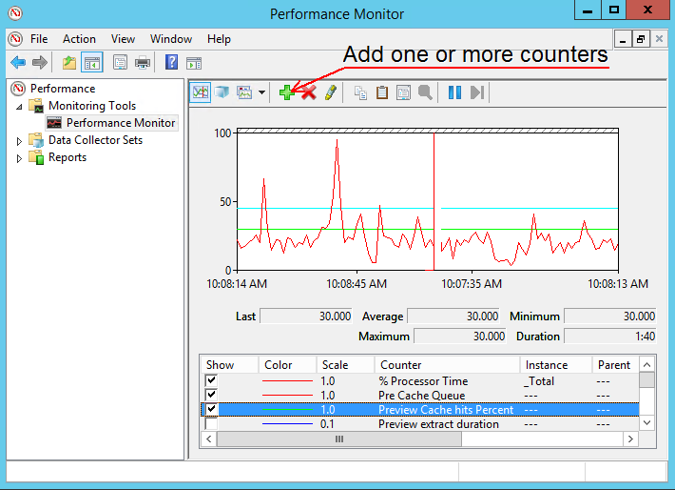Click the counter list horizontal scrollbar
Screen dimensions: 675x490
coord(340,439)
